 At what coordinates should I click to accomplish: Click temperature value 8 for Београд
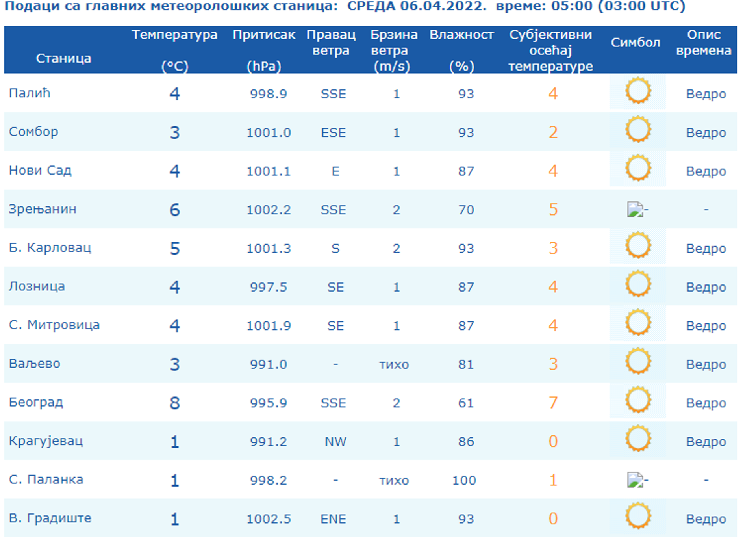[x=175, y=403]
